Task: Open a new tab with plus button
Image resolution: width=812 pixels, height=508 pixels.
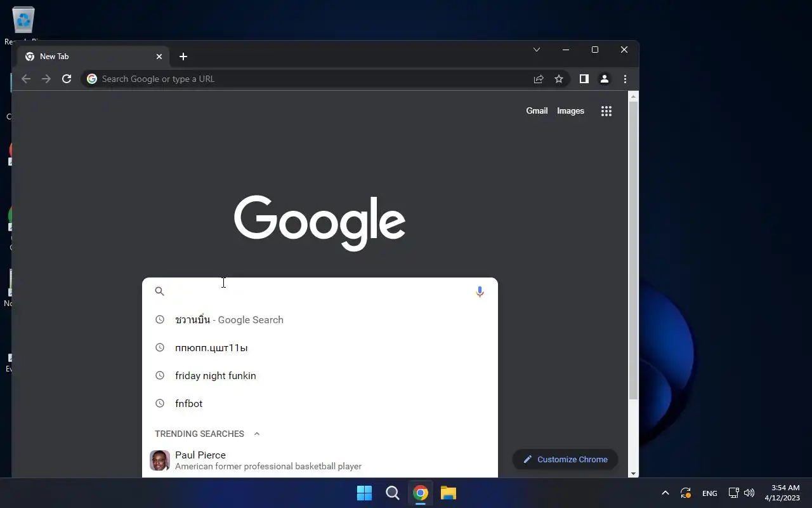Action: point(183,57)
